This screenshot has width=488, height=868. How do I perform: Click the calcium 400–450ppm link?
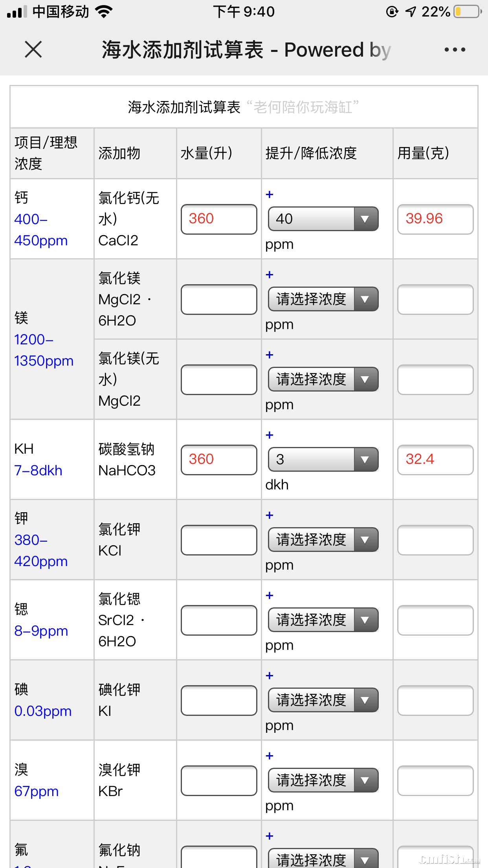point(40,230)
